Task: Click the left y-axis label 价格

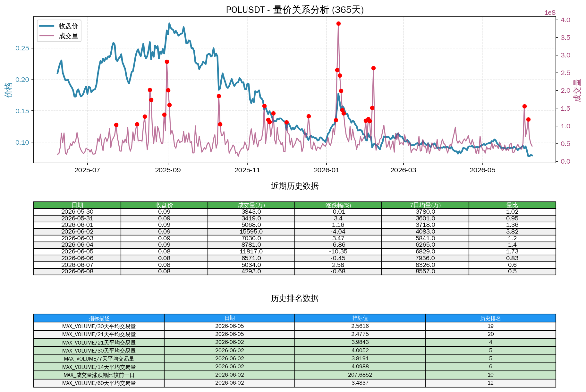Action: (x=9, y=90)
